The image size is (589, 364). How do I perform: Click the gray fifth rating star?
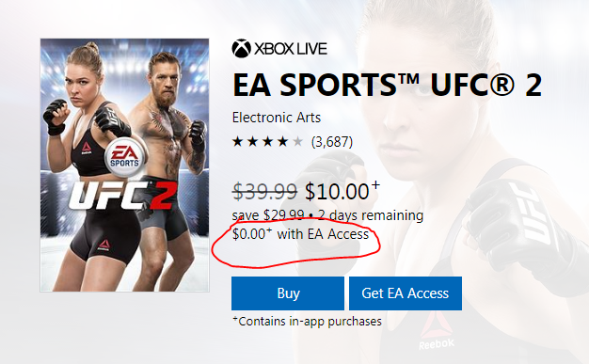click(x=297, y=142)
